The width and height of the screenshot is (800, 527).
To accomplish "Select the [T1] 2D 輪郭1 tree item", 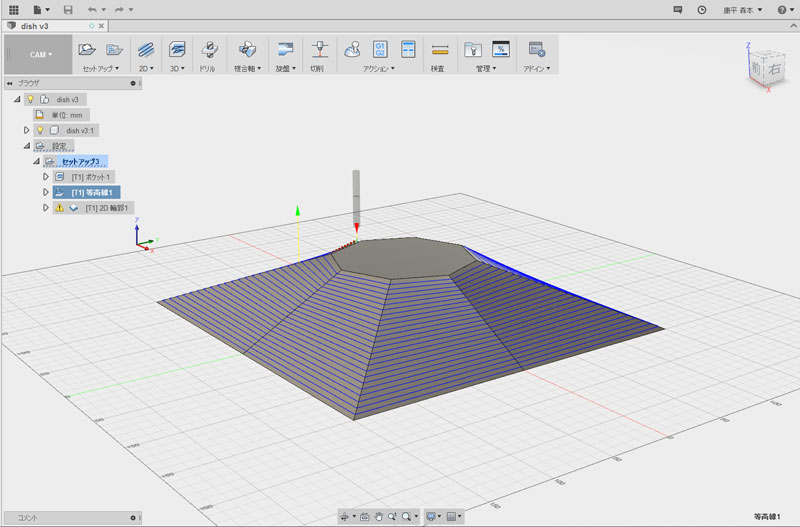I will [x=106, y=208].
